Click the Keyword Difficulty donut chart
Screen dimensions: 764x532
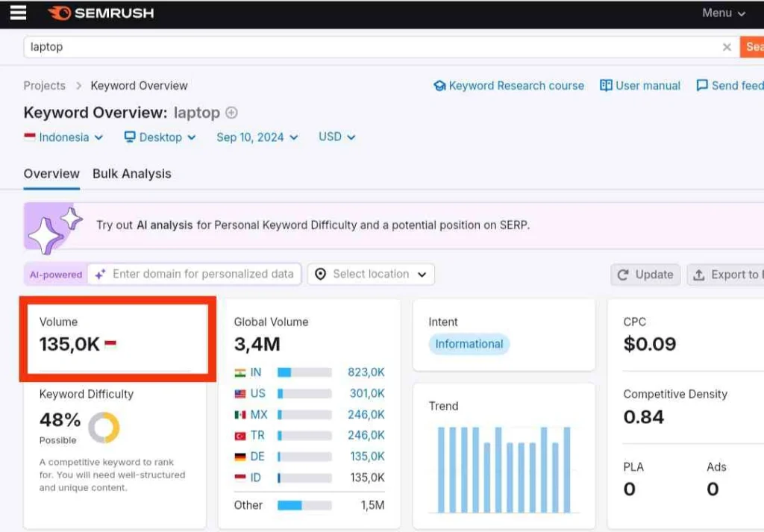[104, 428]
